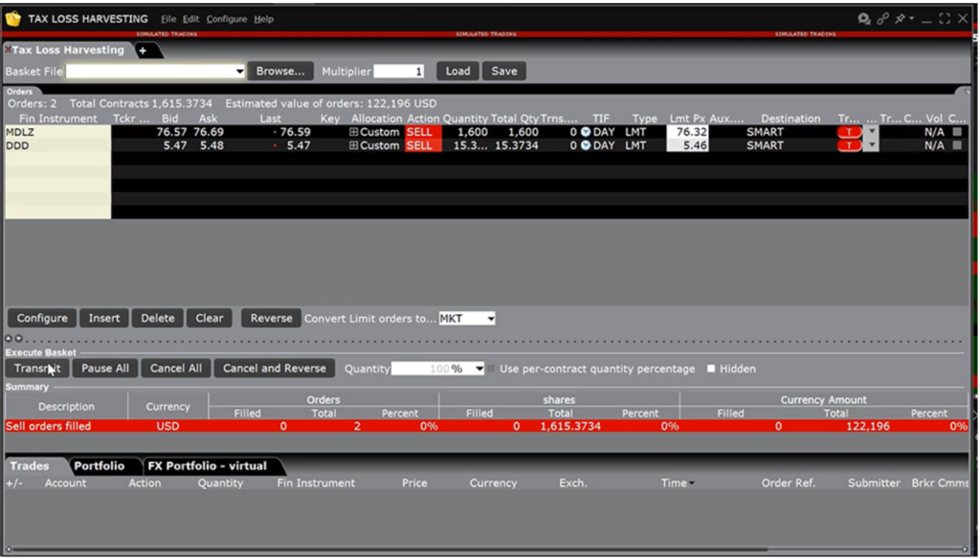Toggle use per-contract quantity percentage option

pos(492,369)
